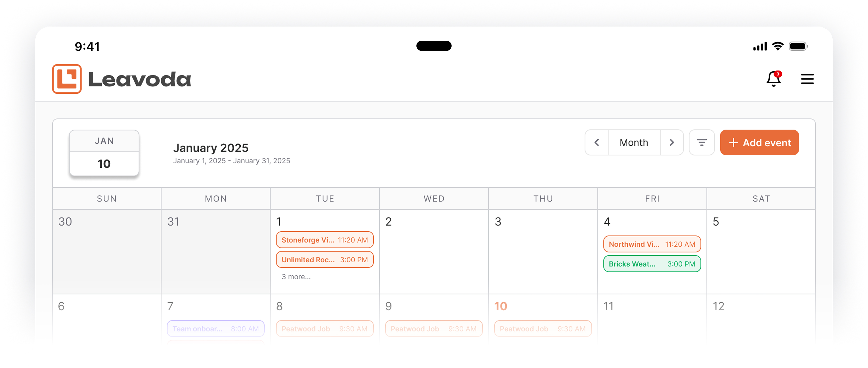Open the notifications bell icon
868x368 pixels.
point(774,79)
